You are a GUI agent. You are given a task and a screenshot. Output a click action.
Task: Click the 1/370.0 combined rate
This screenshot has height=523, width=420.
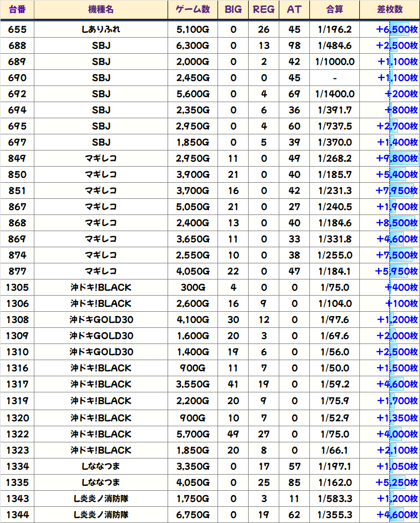point(335,142)
